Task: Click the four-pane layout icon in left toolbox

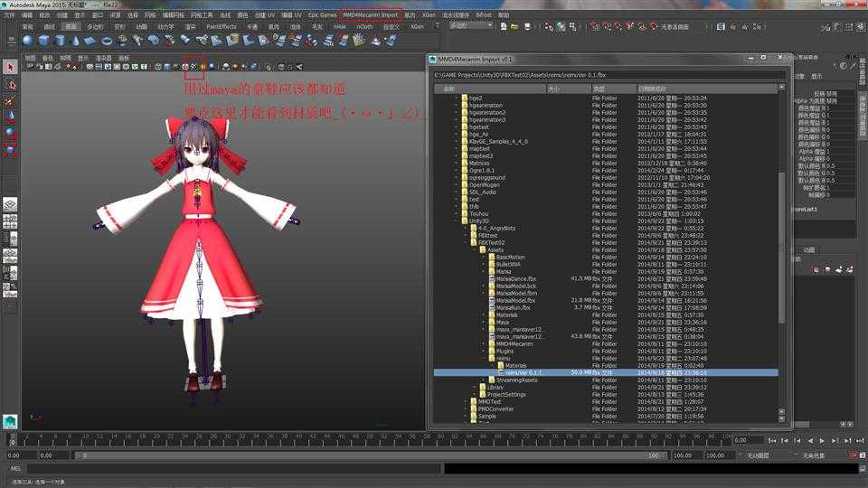Action: (x=10, y=221)
